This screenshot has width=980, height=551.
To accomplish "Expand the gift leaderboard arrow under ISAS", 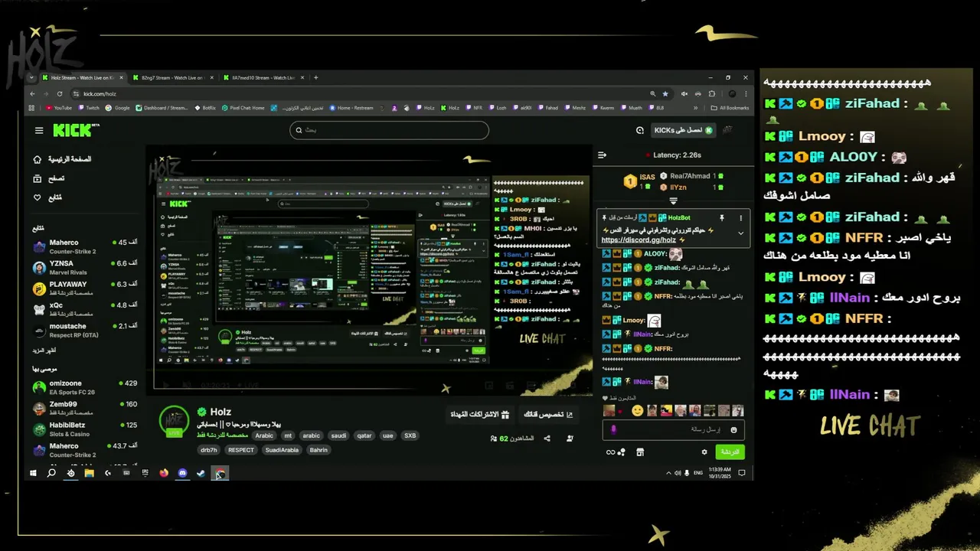I will pos(673,201).
